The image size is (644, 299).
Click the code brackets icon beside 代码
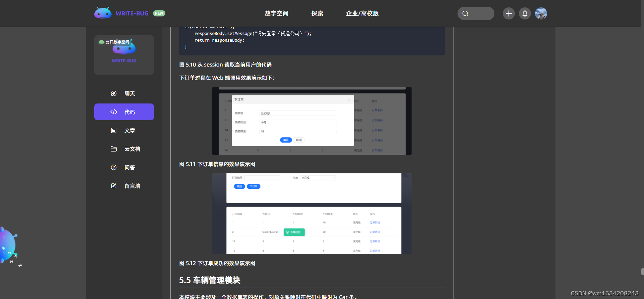tap(114, 112)
